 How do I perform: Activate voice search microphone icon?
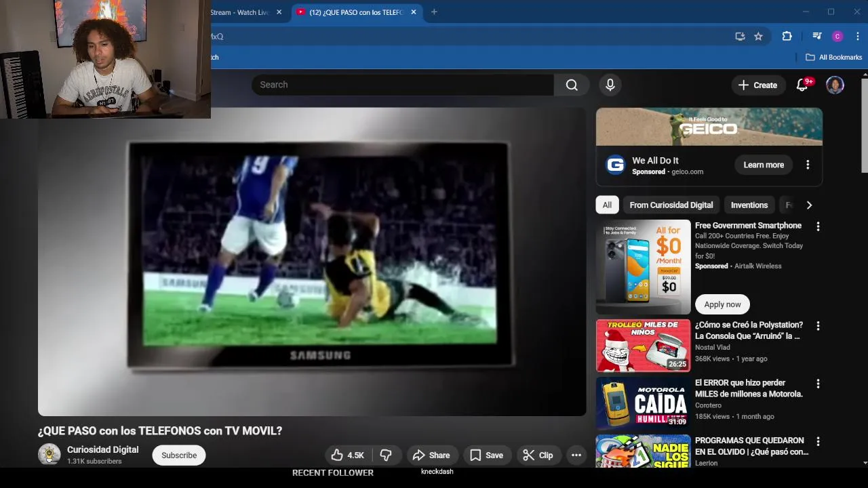click(x=610, y=85)
